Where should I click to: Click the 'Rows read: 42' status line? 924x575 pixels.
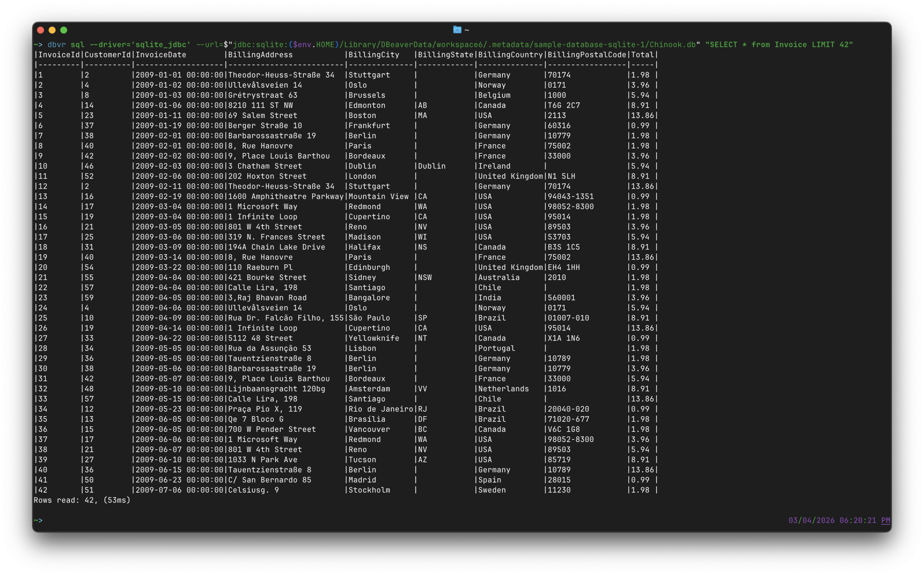tap(82, 500)
